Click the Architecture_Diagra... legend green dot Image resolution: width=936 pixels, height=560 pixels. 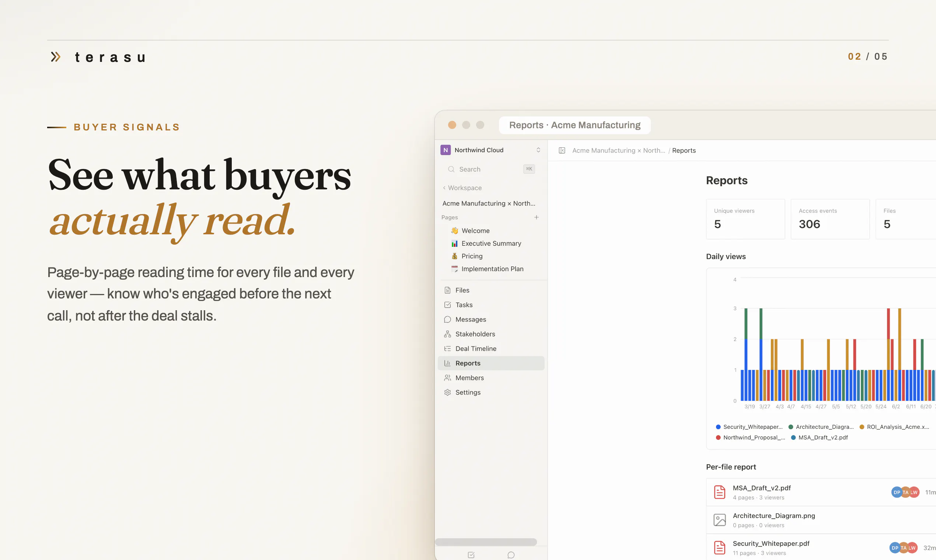point(790,427)
